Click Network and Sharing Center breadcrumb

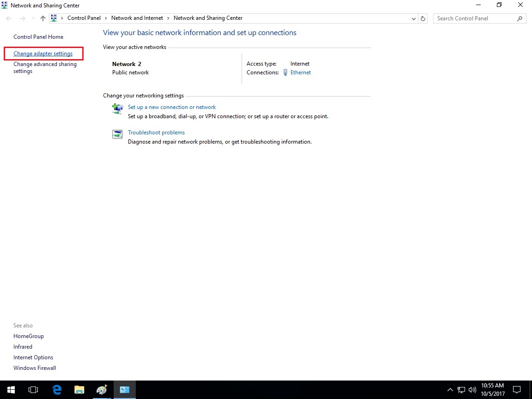pyautogui.click(x=208, y=18)
